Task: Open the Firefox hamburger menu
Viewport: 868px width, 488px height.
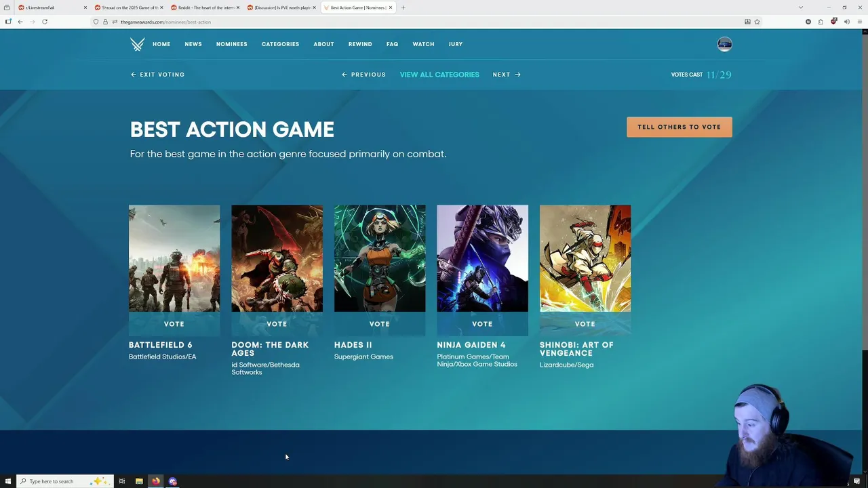Action: tap(859, 22)
